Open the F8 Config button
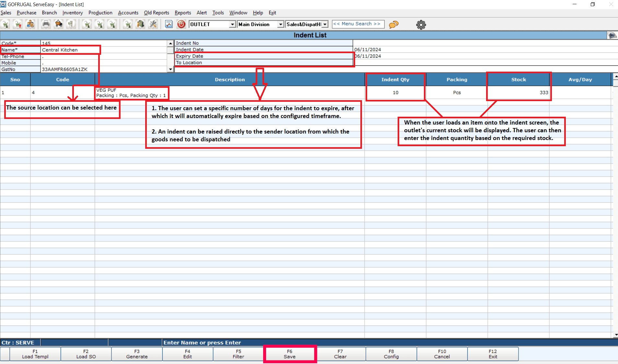This screenshot has width=618, height=364. (x=391, y=354)
